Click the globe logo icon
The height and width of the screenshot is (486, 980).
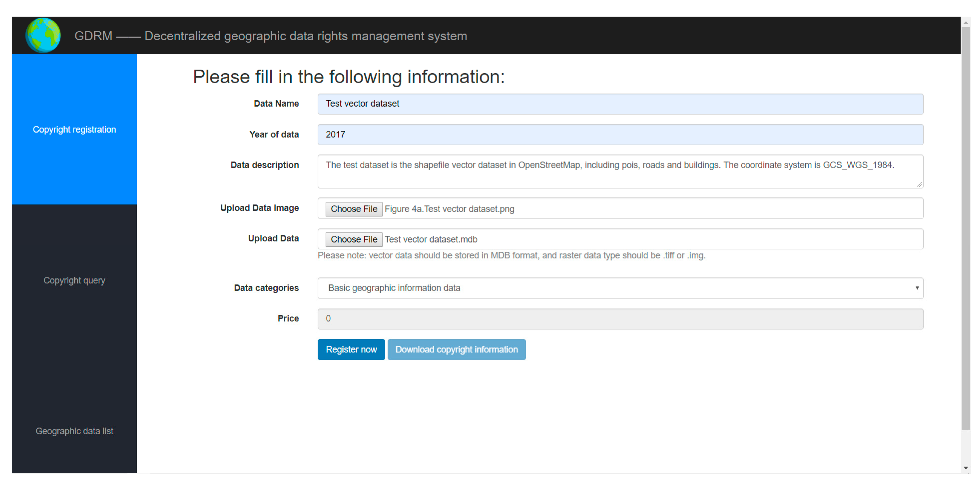pos(43,35)
